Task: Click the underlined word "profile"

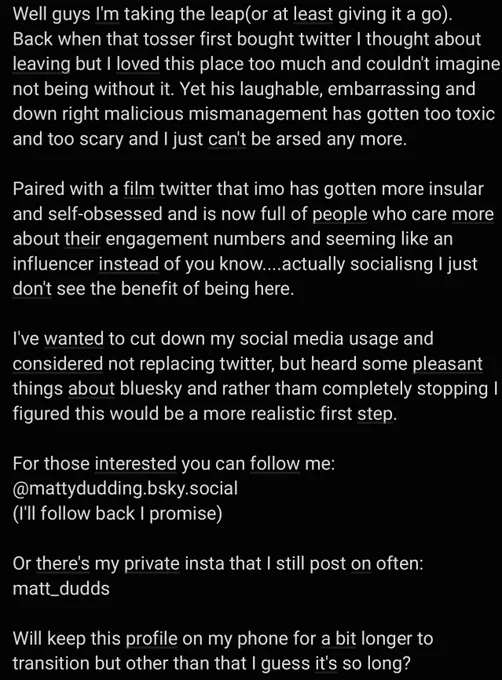Action: pos(152,639)
